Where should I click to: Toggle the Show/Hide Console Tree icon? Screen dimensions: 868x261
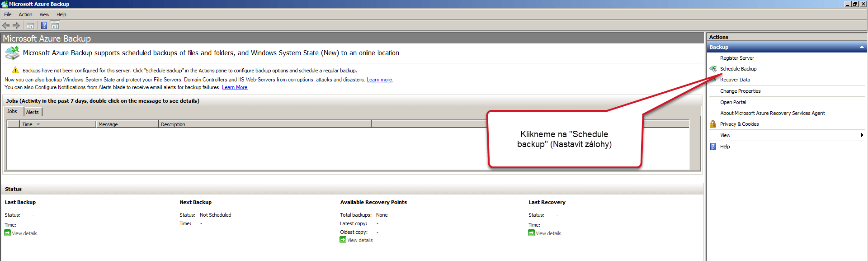pyautogui.click(x=30, y=26)
